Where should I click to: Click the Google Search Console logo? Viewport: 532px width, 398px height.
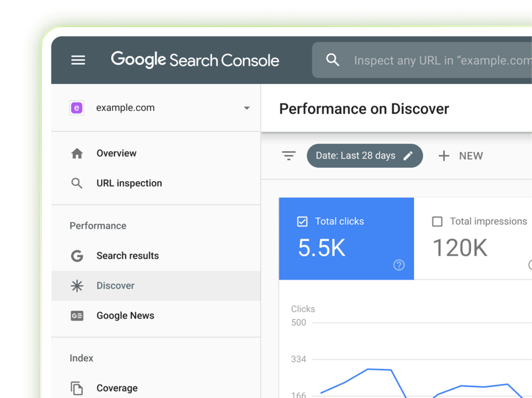(195, 60)
